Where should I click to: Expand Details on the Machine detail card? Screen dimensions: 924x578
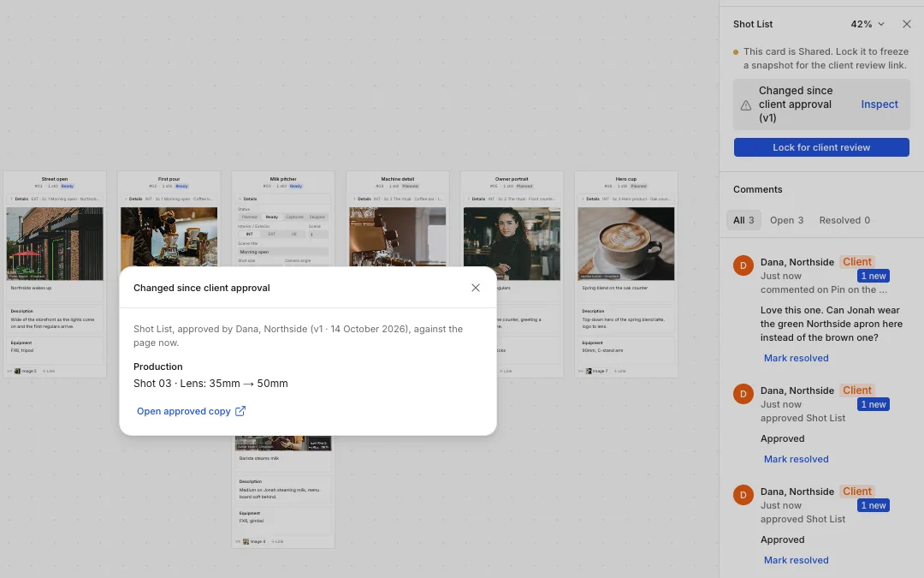coord(397,199)
